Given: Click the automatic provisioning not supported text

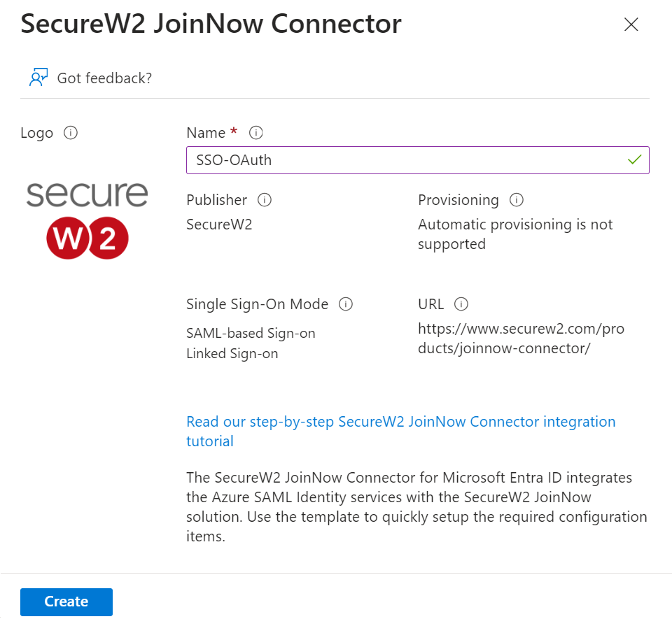Looking at the screenshot, I should pyautogui.click(x=514, y=234).
